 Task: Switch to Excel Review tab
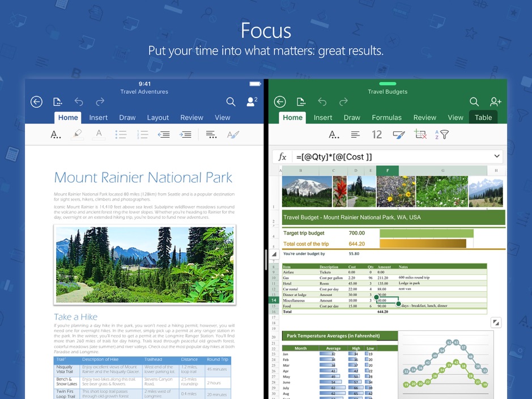click(x=424, y=117)
